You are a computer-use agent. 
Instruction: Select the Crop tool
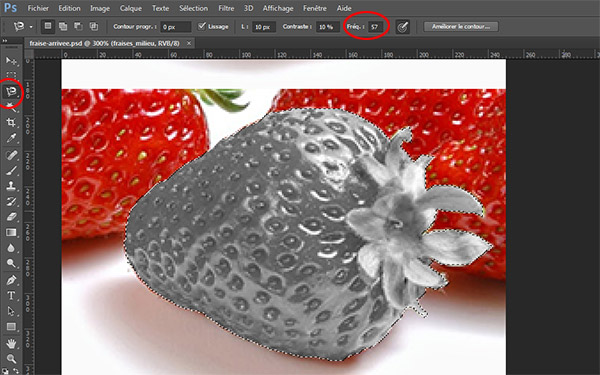[11, 122]
